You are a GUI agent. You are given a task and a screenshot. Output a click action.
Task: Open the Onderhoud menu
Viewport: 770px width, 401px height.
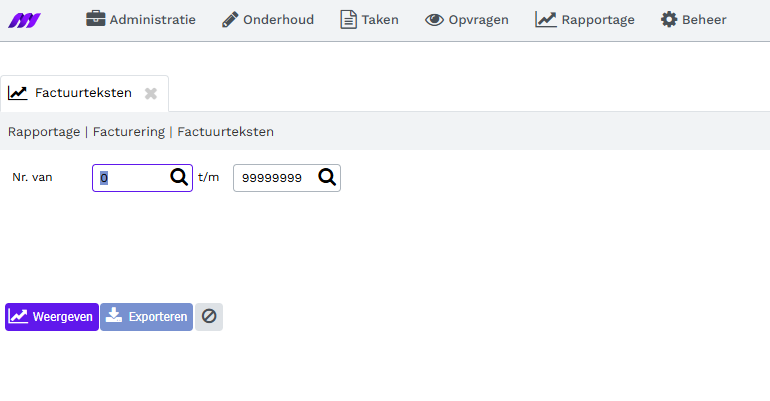coord(268,20)
